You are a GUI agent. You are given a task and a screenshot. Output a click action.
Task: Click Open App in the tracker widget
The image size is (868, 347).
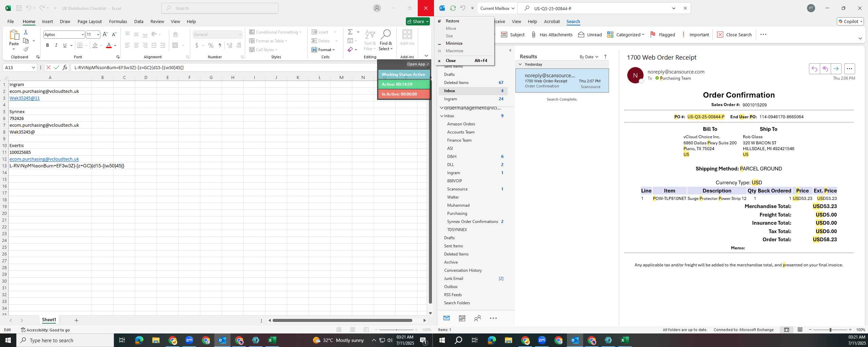pyautogui.click(x=418, y=64)
